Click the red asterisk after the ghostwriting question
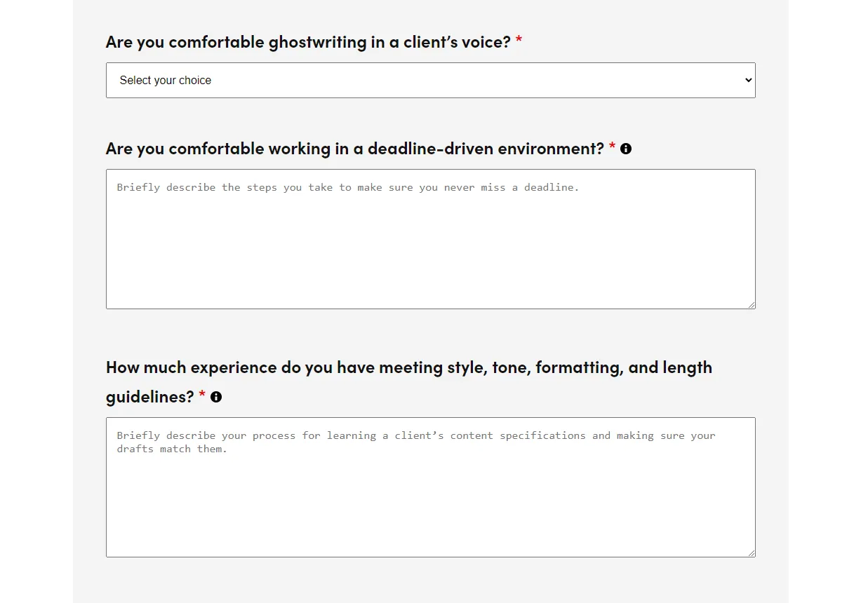Image resolution: width=868 pixels, height=603 pixels. tap(518, 41)
